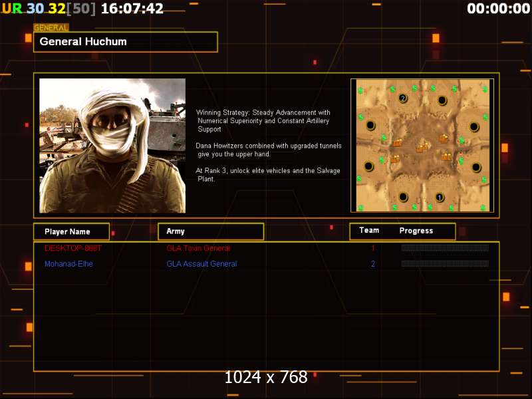532x399 pixels.
Task: Click the Dana Howitzers tip text
Action: 269,150
